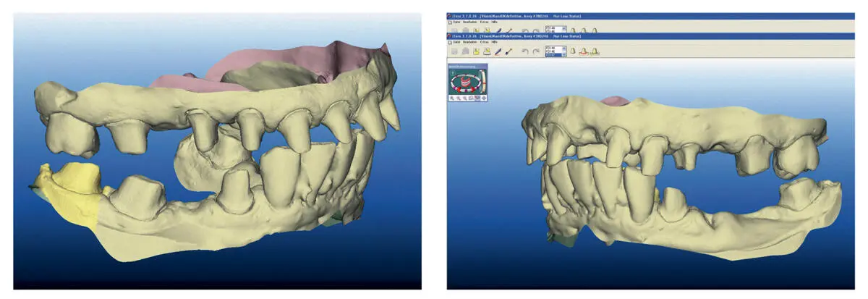868x299 pixels.
Task: Click the undo arrow in front toolbar
Action: [525, 51]
